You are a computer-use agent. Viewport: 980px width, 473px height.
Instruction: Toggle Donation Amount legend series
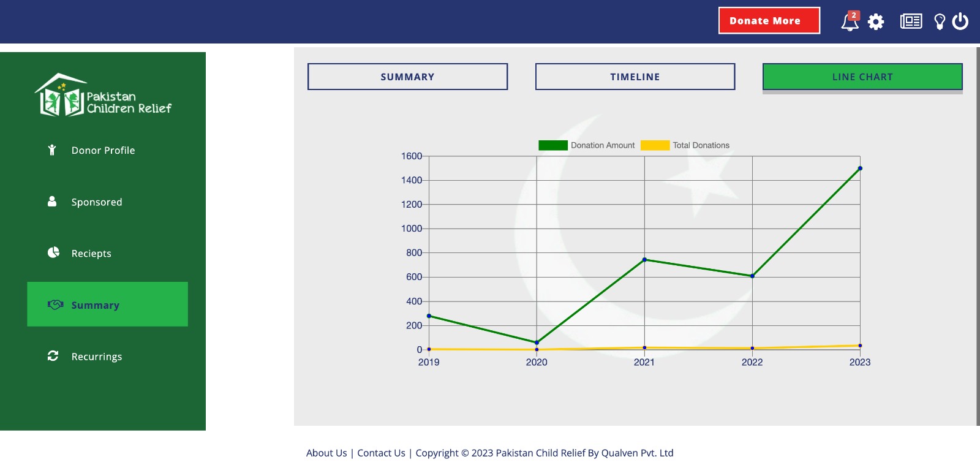pyautogui.click(x=586, y=145)
